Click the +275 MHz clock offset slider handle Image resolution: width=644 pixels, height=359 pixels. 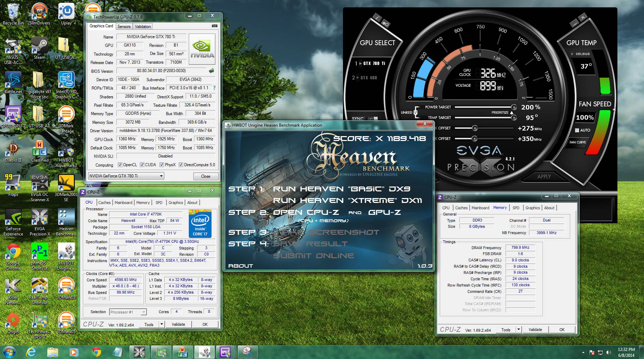click(474, 128)
